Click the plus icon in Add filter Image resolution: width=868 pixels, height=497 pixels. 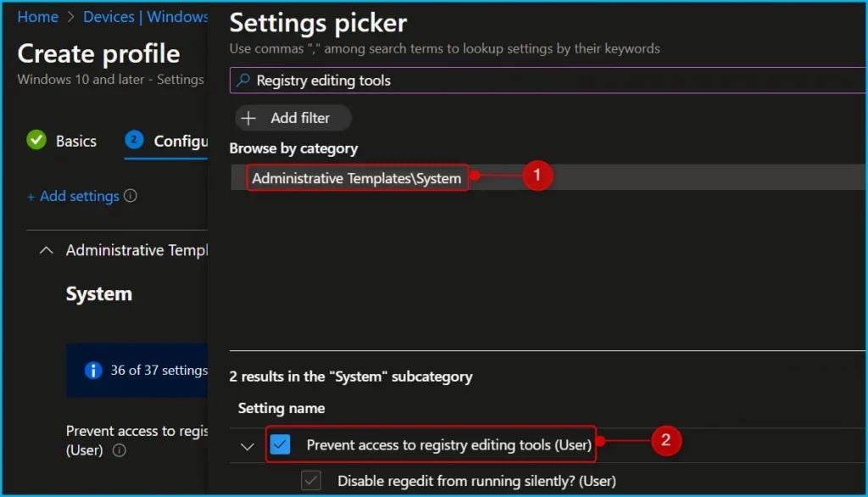(x=249, y=118)
